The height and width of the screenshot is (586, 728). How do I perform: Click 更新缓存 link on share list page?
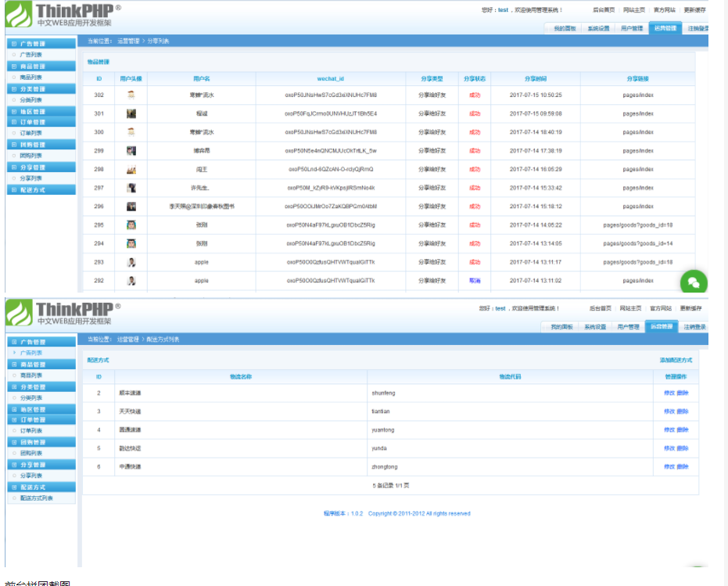pos(694,9)
